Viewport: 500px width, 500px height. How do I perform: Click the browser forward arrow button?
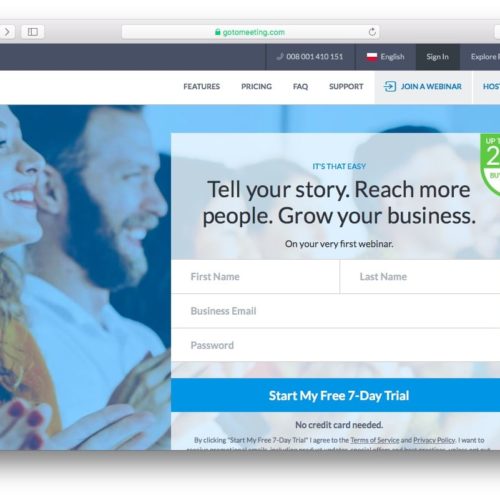click(7, 32)
